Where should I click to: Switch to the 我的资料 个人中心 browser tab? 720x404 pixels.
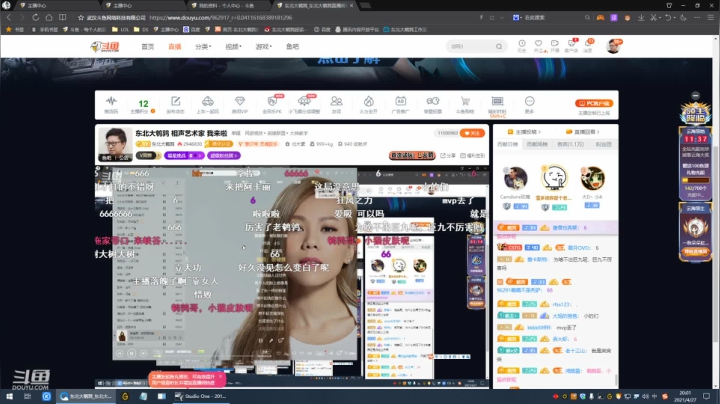click(228, 6)
